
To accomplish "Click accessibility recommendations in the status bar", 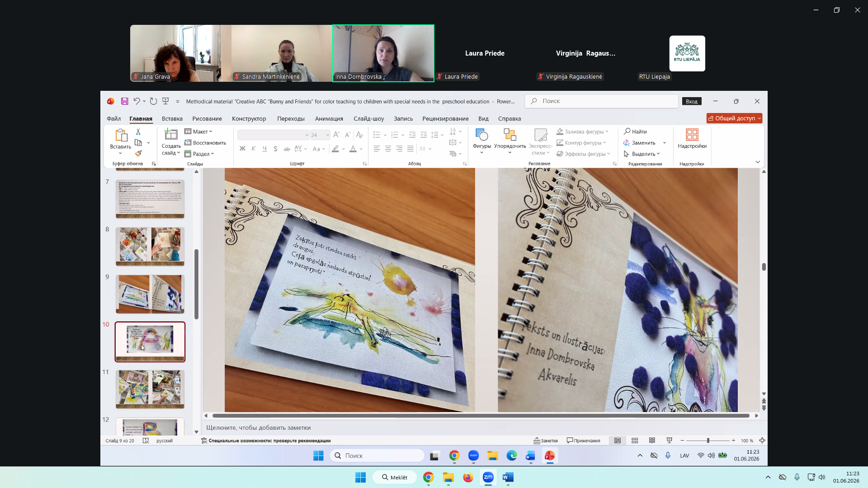I will (x=266, y=441).
